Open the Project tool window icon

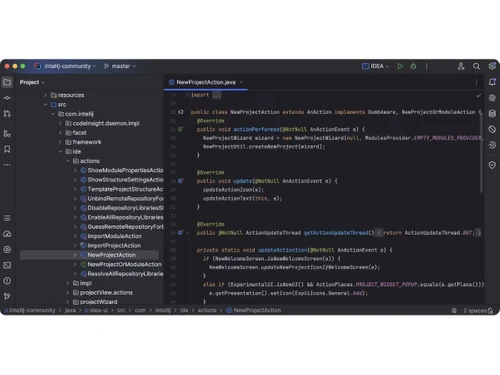pyautogui.click(x=7, y=82)
